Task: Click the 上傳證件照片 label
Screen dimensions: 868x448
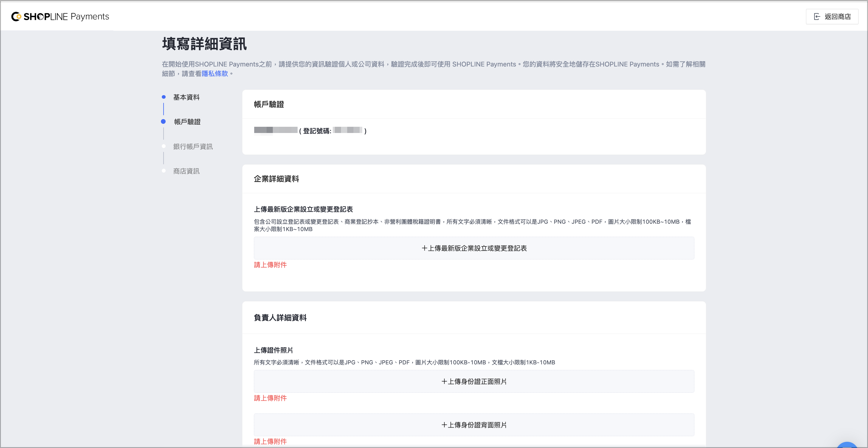Action: pos(273,350)
